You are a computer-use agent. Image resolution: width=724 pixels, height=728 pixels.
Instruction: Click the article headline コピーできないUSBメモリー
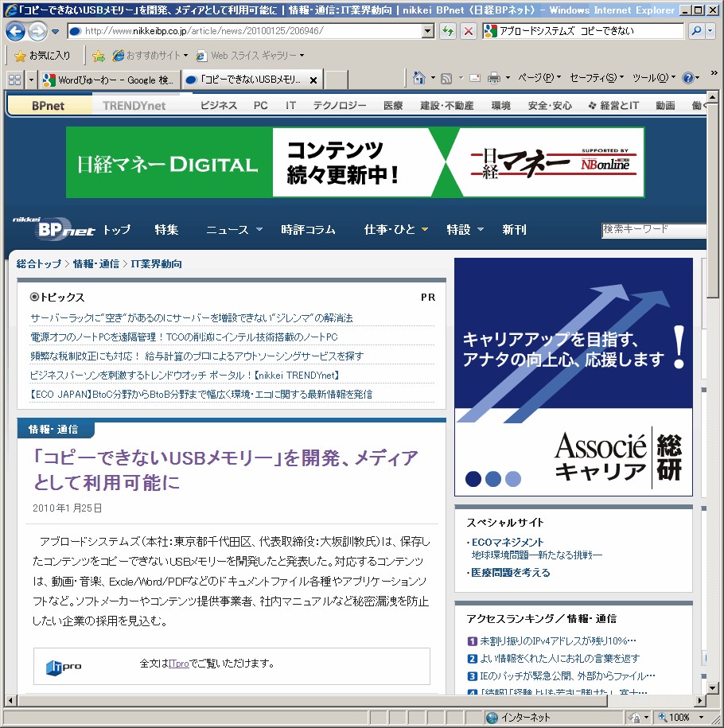(226, 470)
